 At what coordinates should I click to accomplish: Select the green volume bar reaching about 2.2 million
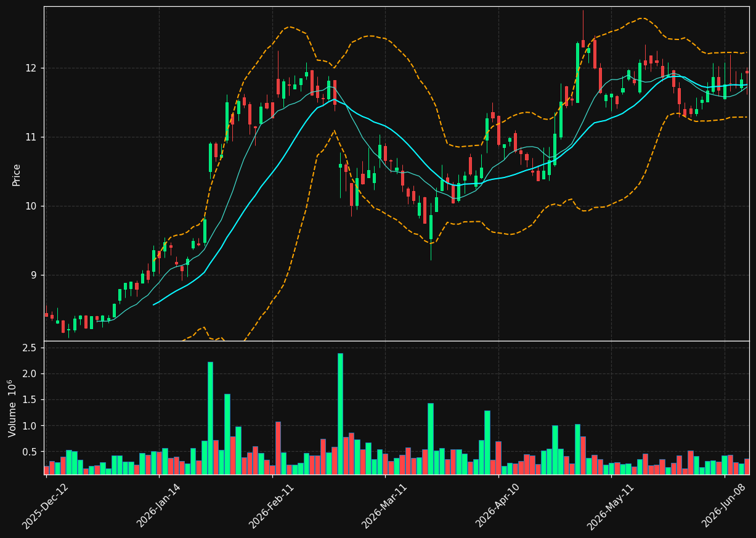210,418
